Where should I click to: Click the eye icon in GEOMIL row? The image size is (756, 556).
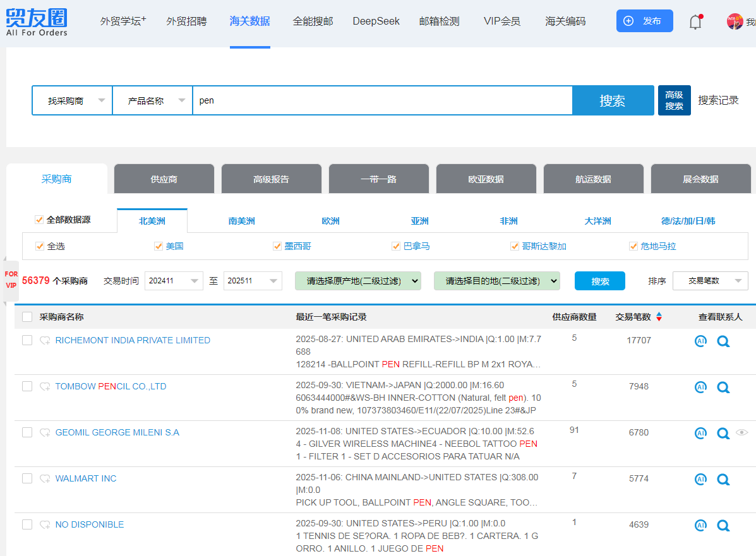[742, 433]
